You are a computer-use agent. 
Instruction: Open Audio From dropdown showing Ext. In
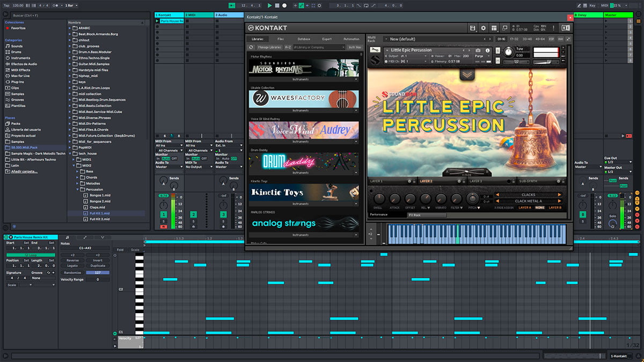click(229, 145)
